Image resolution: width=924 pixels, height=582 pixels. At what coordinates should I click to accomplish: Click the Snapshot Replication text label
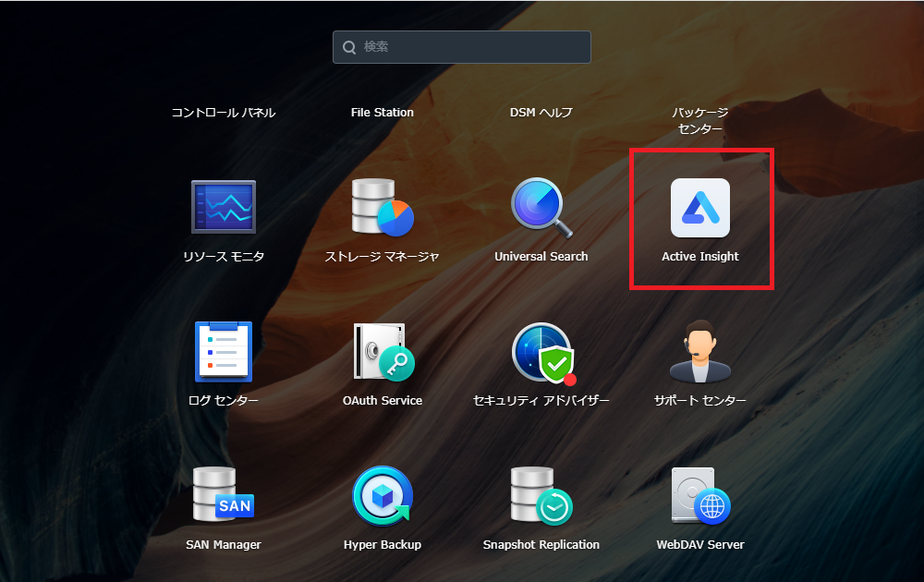click(541, 545)
